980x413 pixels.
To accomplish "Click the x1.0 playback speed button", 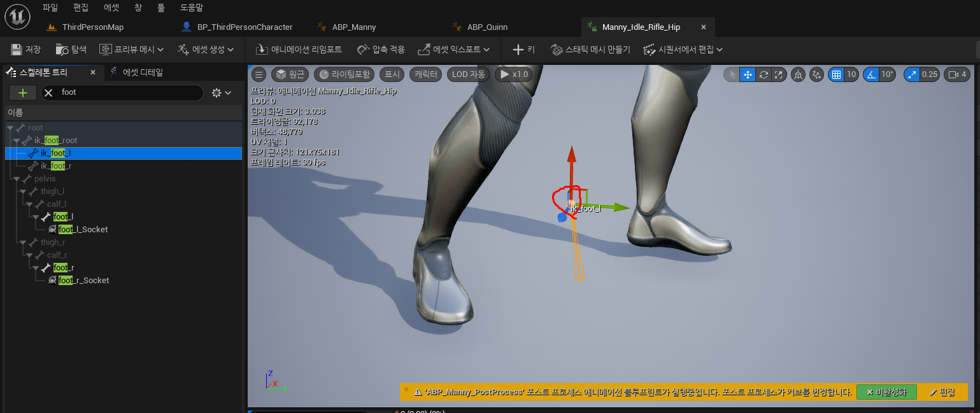I will point(514,74).
